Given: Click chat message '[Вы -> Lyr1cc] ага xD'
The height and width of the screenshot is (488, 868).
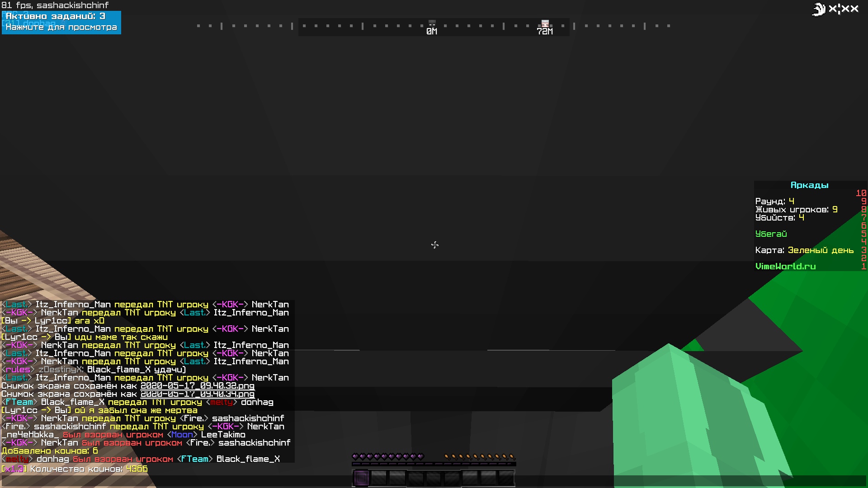Looking at the screenshot, I should [53, 321].
